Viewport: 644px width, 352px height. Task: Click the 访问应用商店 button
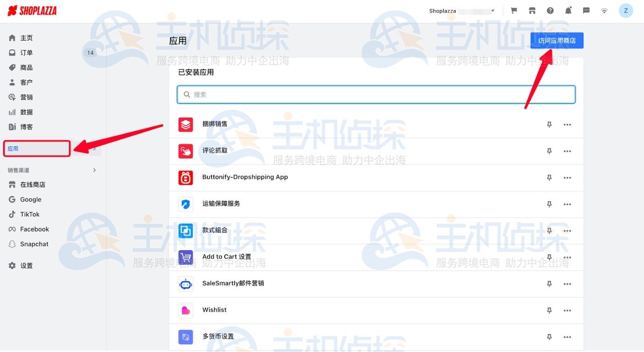click(557, 40)
